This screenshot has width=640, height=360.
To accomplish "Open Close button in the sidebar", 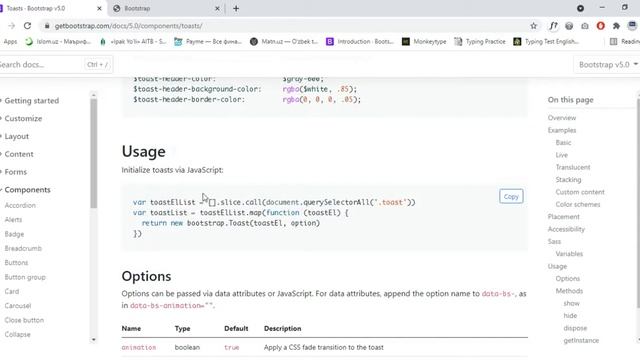I will click(24, 320).
